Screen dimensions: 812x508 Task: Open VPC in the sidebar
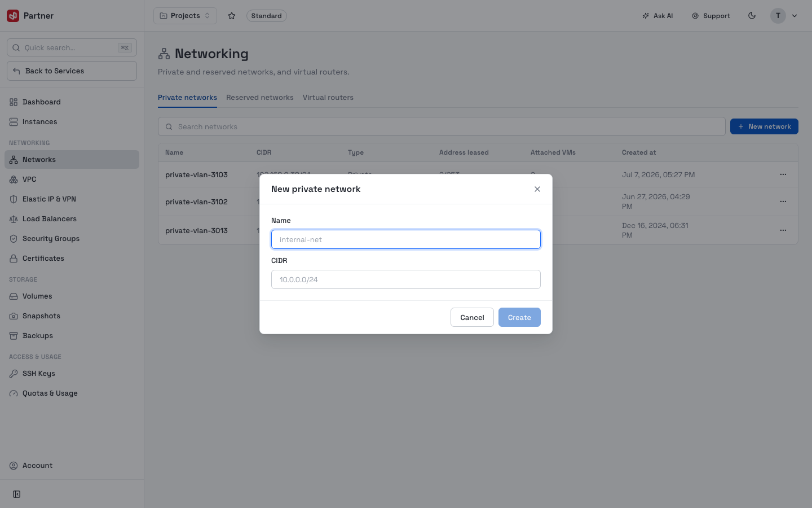coord(72,179)
